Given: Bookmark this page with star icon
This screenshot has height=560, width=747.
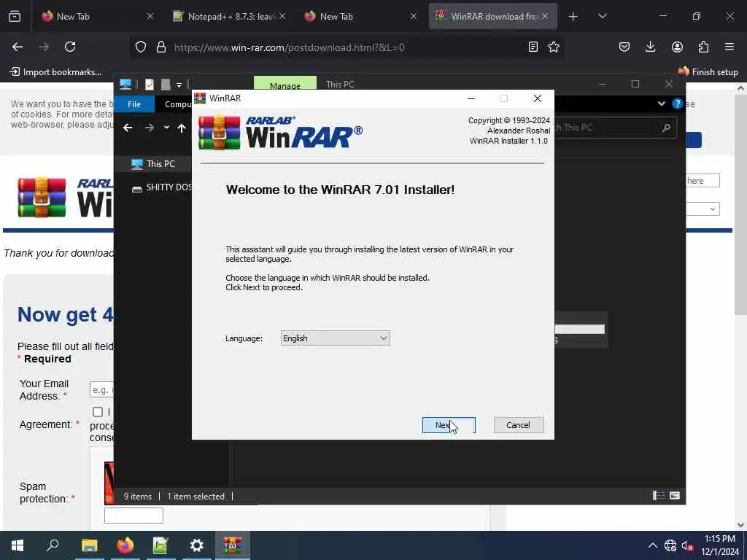Looking at the screenshot, I should pyautogui.click(x=554, y=47).
